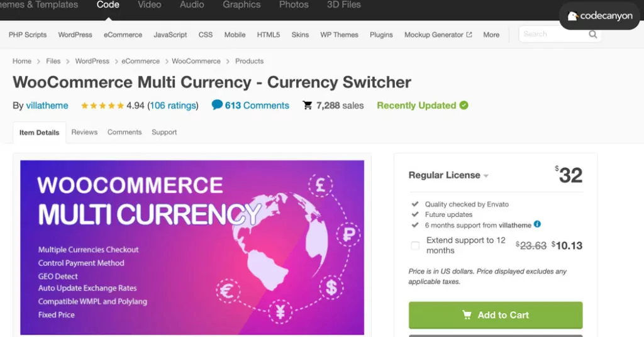
Task: Click the $10.13 discounted support price
Action: 567,245
